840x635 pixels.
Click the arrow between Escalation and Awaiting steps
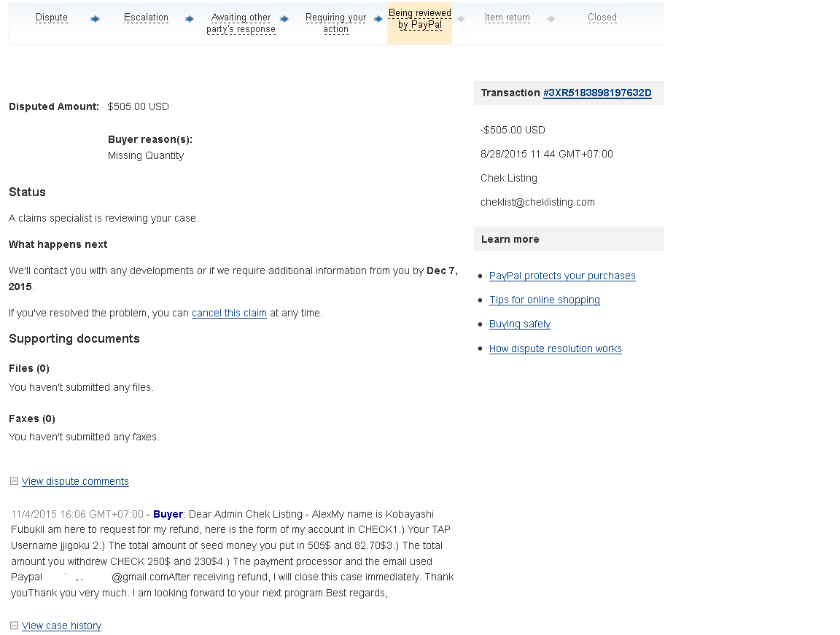click(190, 19)
